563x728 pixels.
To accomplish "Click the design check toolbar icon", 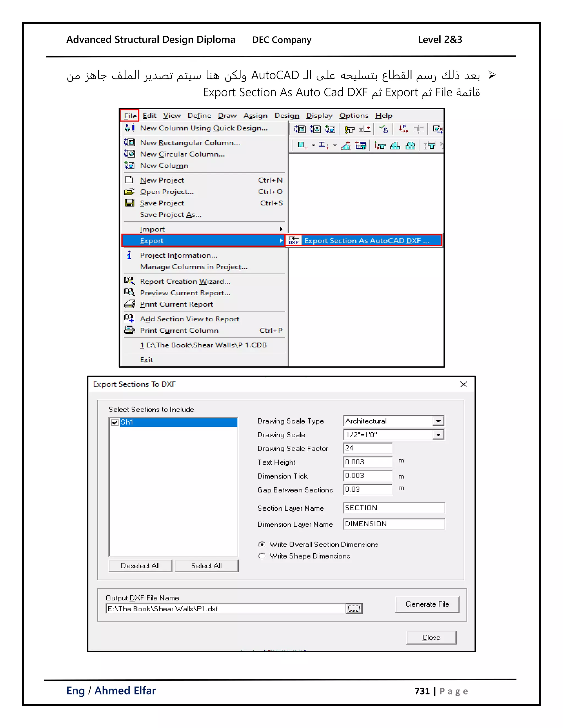I will [383, 129].
